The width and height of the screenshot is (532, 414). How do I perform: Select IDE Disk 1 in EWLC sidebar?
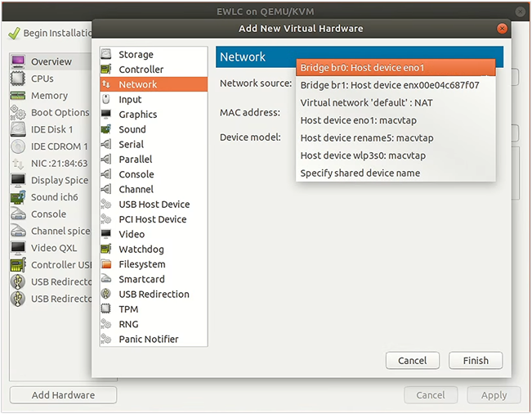[50, 129]
